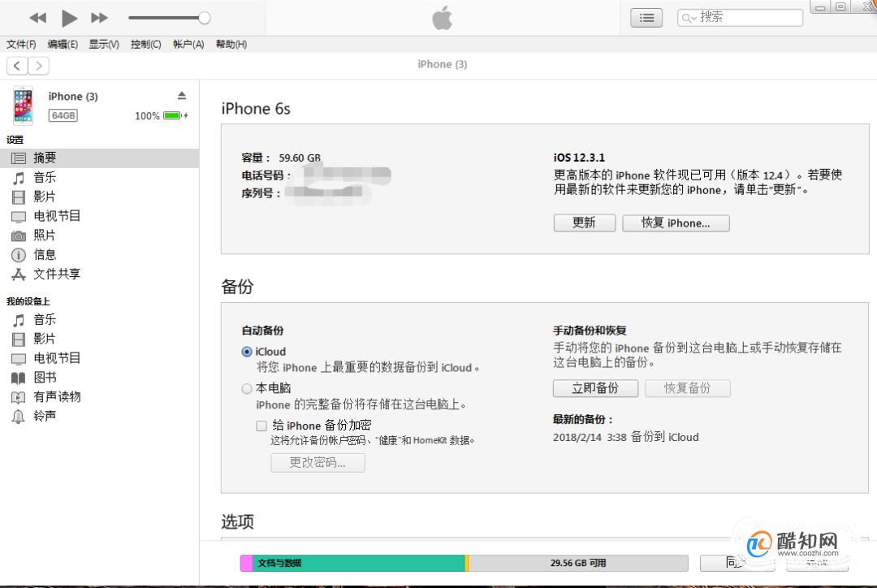Image resolution: width=877 pixels, height=588 pixels.
Task: Click the 立即备份 button
Action: (595, 388)
